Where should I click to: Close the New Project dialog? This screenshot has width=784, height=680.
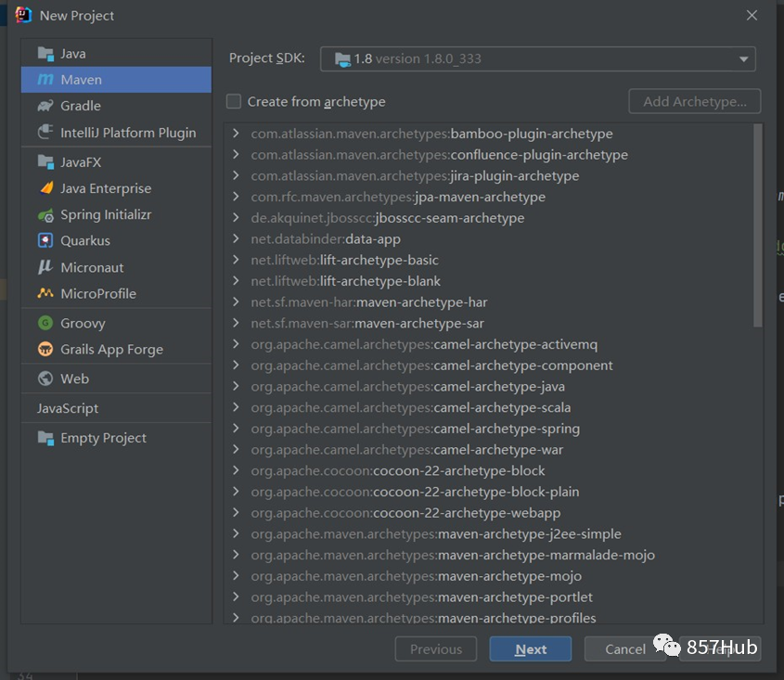752,16
